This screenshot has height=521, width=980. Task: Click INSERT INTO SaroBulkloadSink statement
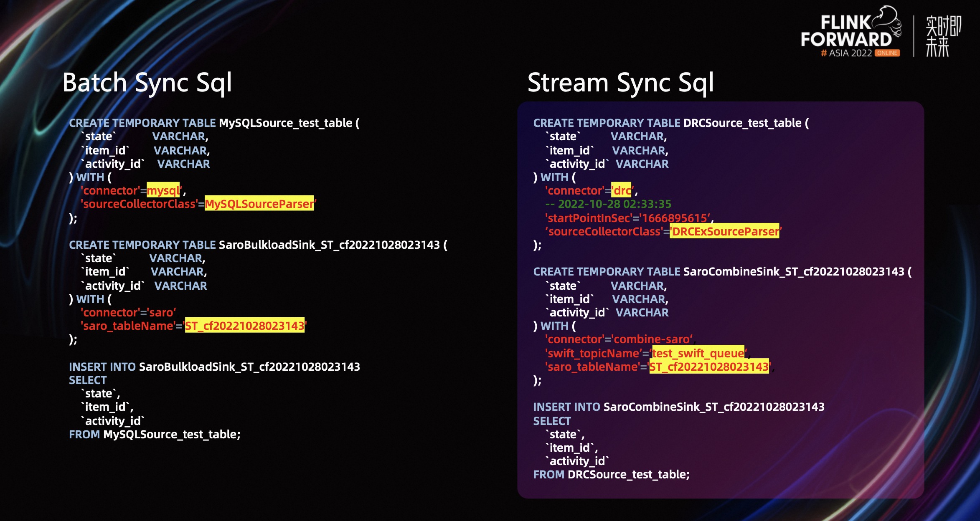[x=214, y=367]
